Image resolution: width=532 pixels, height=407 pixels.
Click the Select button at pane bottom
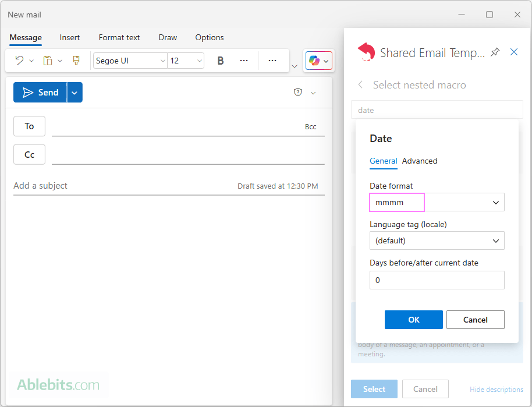(374, 389)
